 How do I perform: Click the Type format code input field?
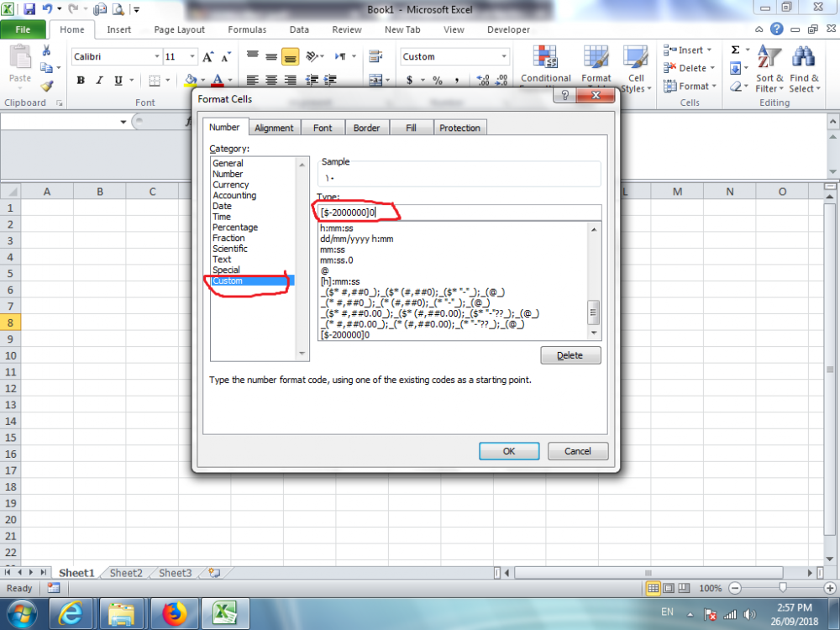459,213
